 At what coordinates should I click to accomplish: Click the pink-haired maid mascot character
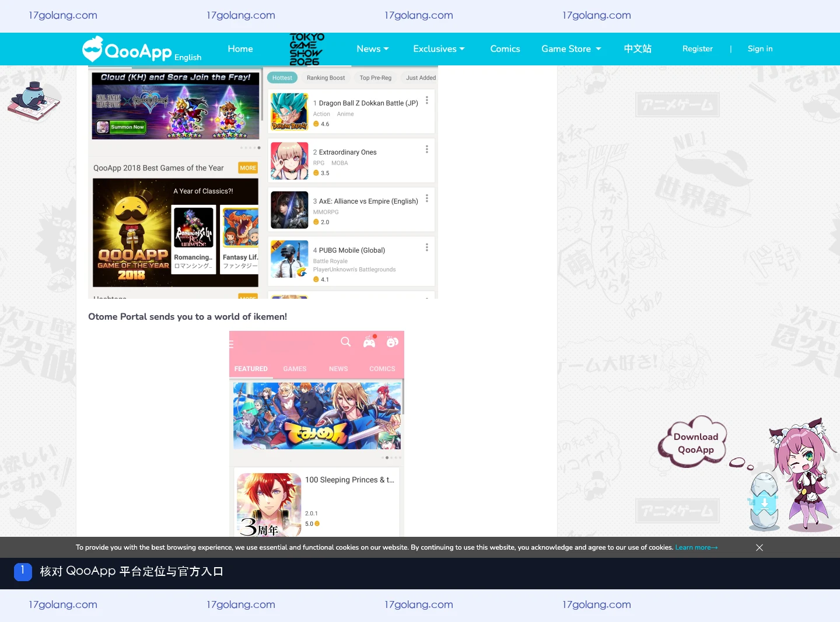coord(804,474)
